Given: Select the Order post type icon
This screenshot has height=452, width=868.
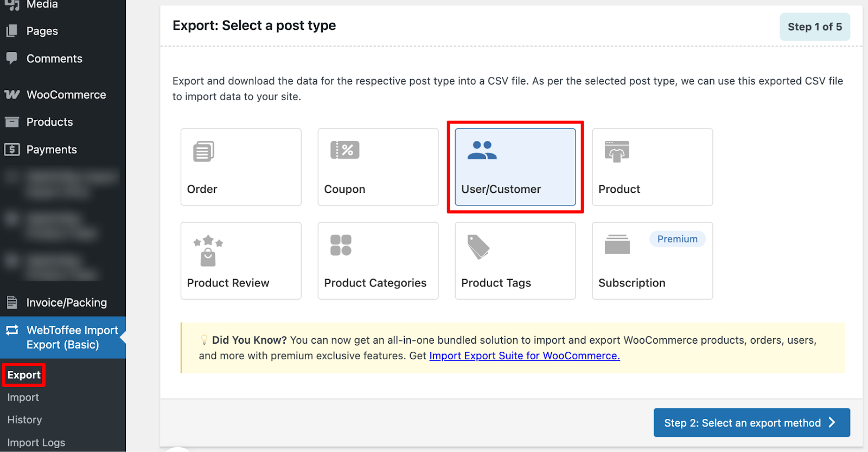Looking at the screenshot, I should 203,152.
